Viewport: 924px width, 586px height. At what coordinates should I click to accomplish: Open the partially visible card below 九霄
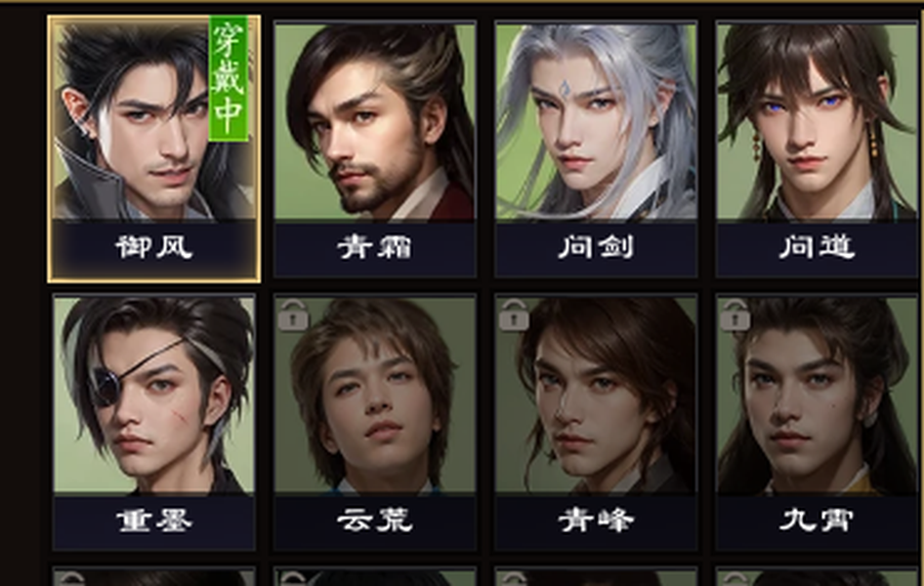click(817, 576)
